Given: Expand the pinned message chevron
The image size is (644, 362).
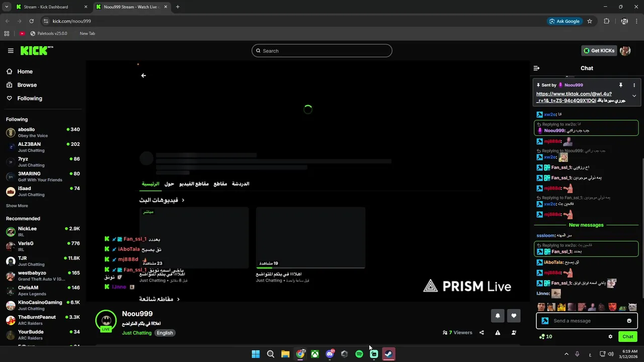Looking at the screenshot, I should 634,96.
